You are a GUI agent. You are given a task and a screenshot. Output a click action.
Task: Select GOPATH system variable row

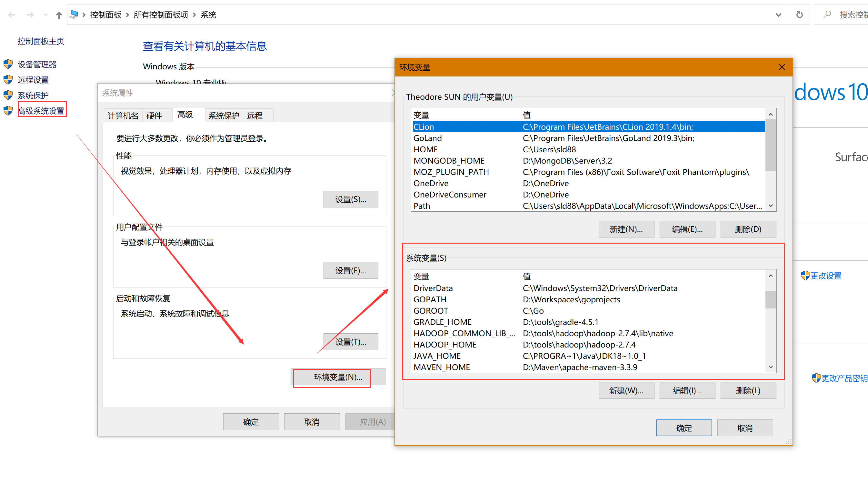click(588, 299)
